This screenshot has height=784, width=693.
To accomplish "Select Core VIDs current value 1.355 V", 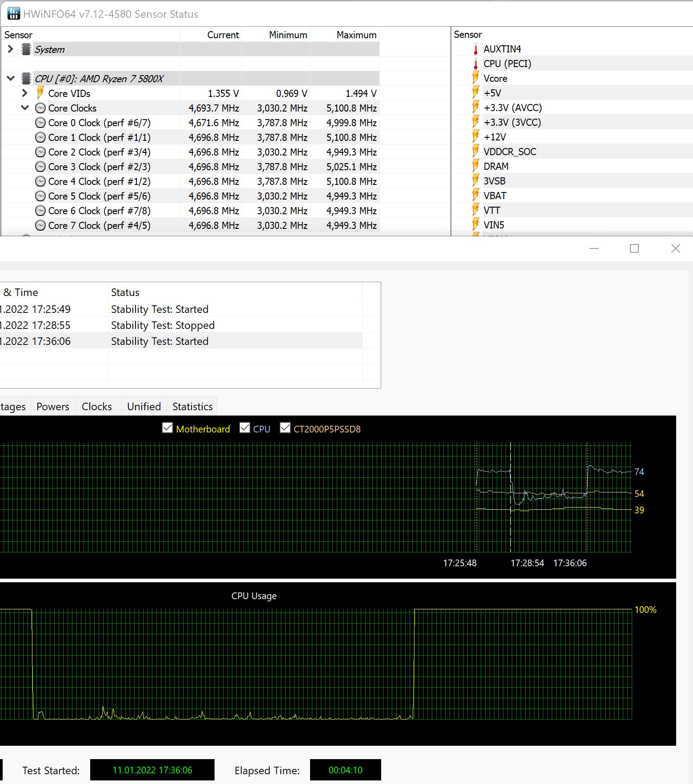I will [x=223, y=93].
